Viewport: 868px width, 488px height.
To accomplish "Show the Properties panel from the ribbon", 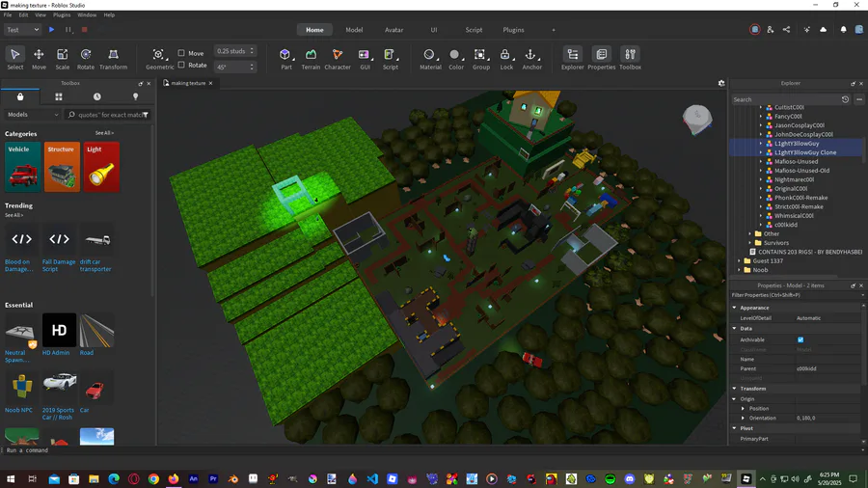I will [601, 58].
